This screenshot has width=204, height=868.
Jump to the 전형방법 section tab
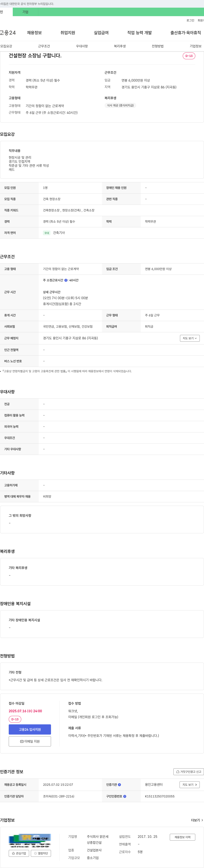point(157,46)
